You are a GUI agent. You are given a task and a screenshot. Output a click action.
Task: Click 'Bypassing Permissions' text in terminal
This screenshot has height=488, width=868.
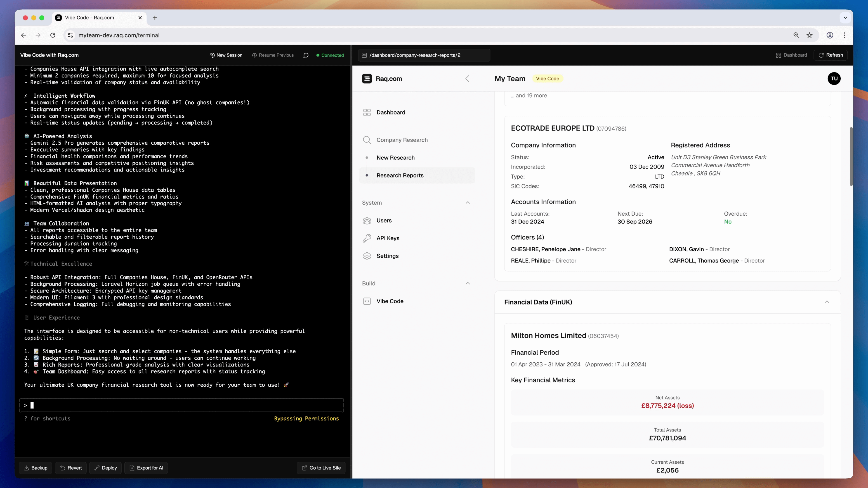306,419
